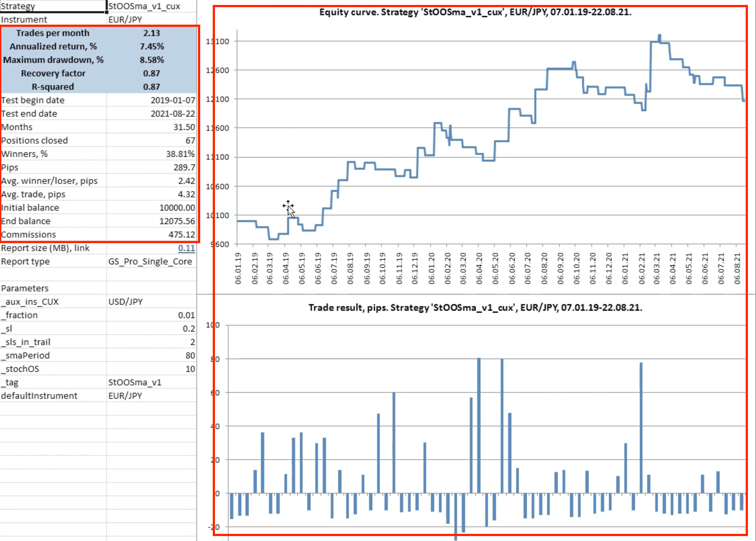Select the Pips value 289.7
Viewport: 756px width, 541px height.
tap(185, 167)
